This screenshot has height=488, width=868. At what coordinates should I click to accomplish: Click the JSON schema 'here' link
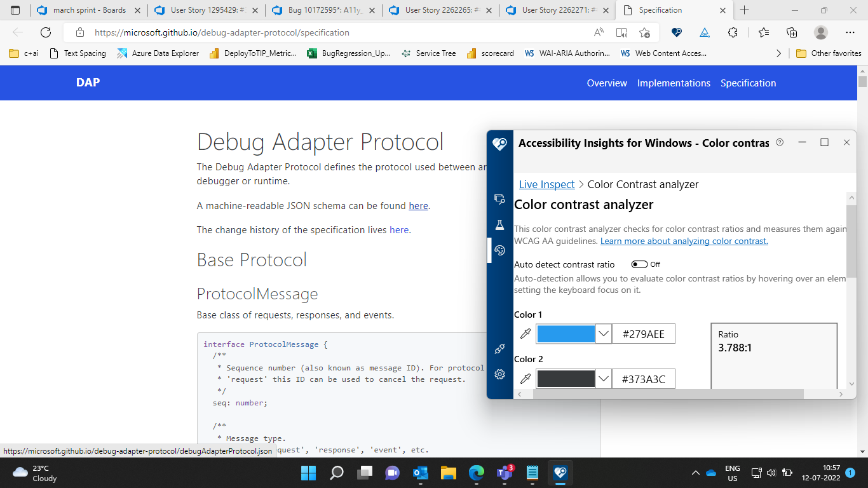[418, 205]
